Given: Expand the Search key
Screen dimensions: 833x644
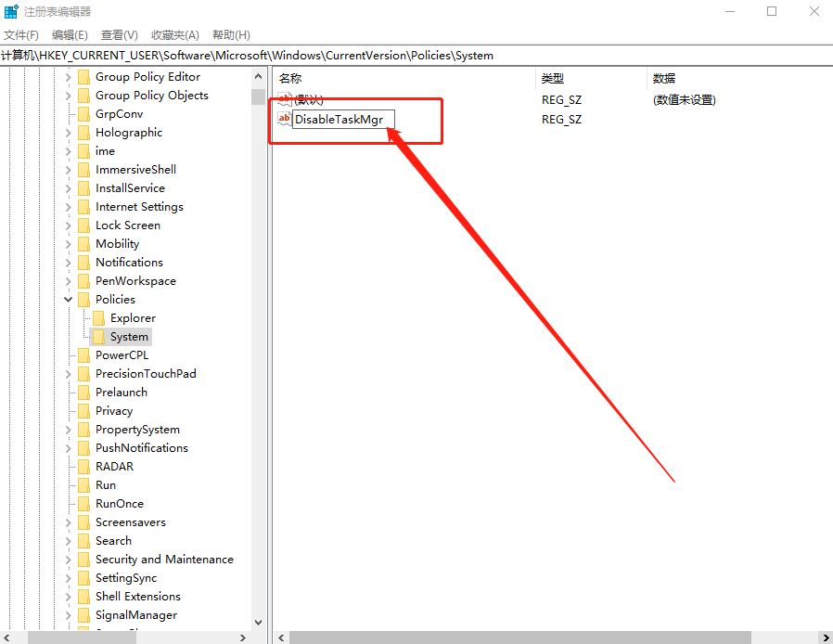Looking at the screenshot, I should pyautogui.click(x=68, y=541).
